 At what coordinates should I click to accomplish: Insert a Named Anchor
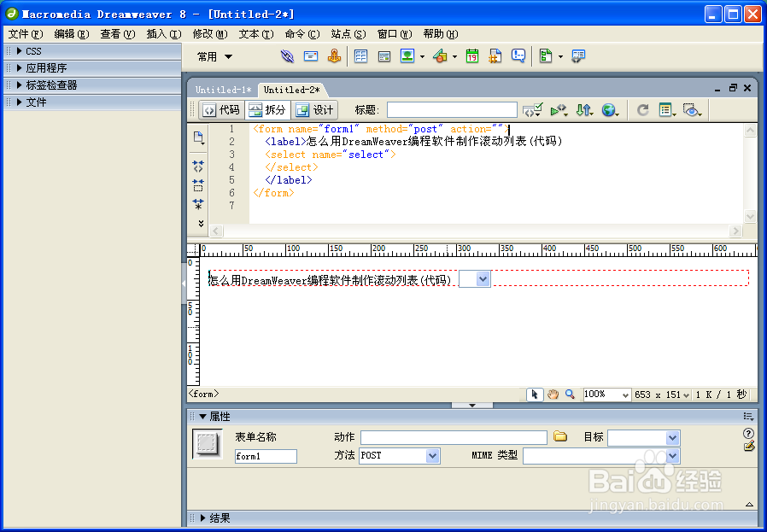pos(334,56)
